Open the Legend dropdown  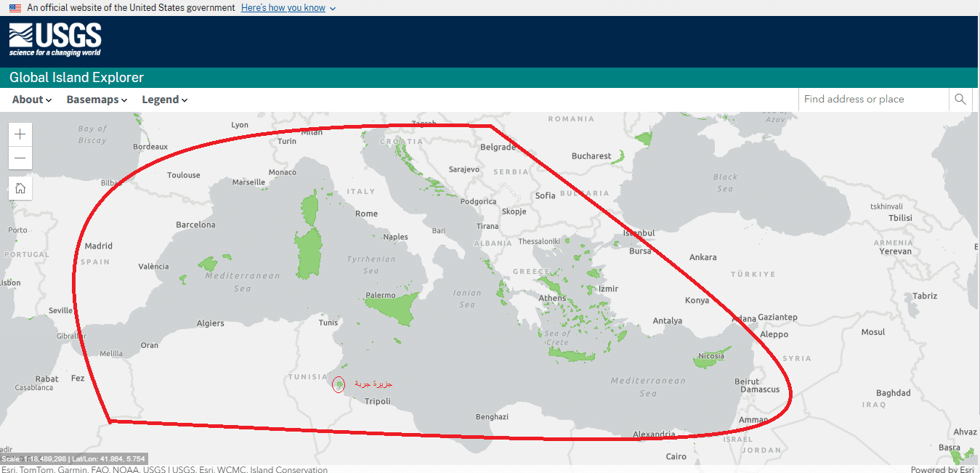coord(164,100)
